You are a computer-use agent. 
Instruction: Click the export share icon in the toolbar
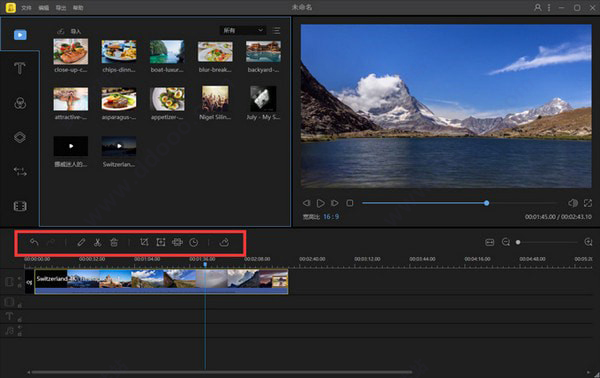point(224,242)
